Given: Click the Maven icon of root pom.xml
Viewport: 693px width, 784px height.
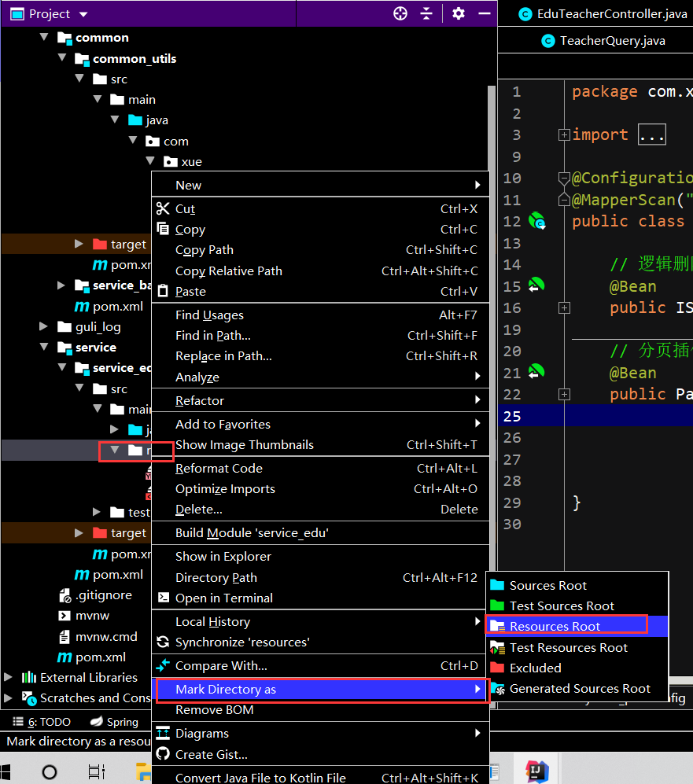Looking at the screenshot, I should pos(65,657).
